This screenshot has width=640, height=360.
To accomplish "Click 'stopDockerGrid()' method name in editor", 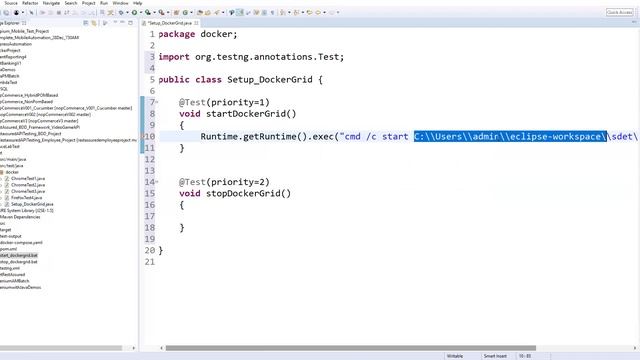I will (x=248, y=193).
